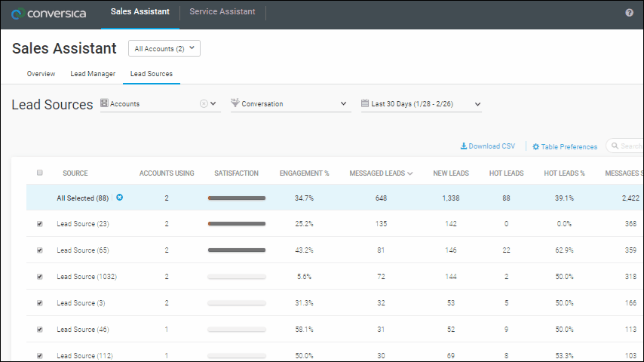
Task: Click the satisfaction bar for Lead Source (65)
Action: tap(237, 250)
